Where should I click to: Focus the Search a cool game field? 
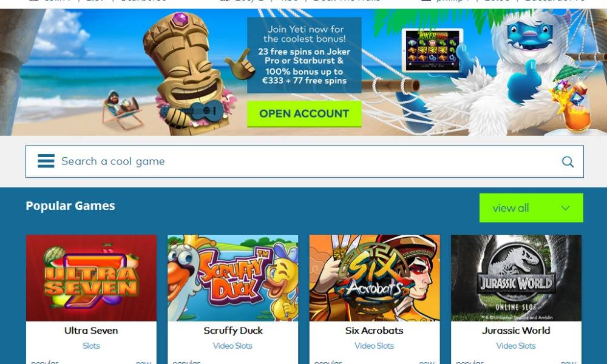[305, 161]
